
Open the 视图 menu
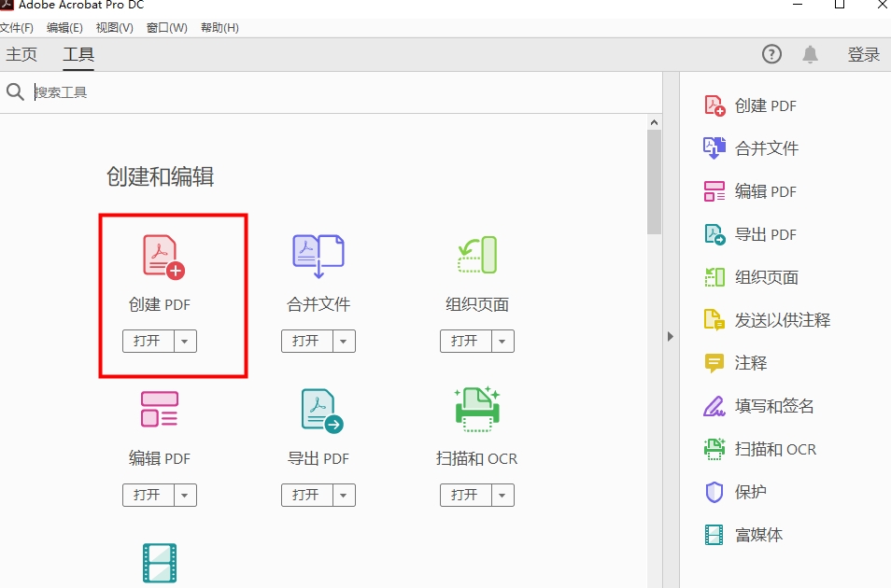coord(113,27)
